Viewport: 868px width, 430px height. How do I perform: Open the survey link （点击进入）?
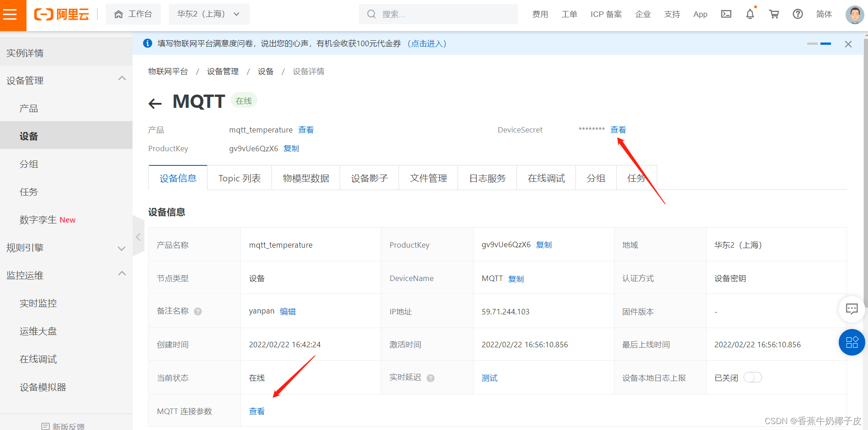pos(427,43)
